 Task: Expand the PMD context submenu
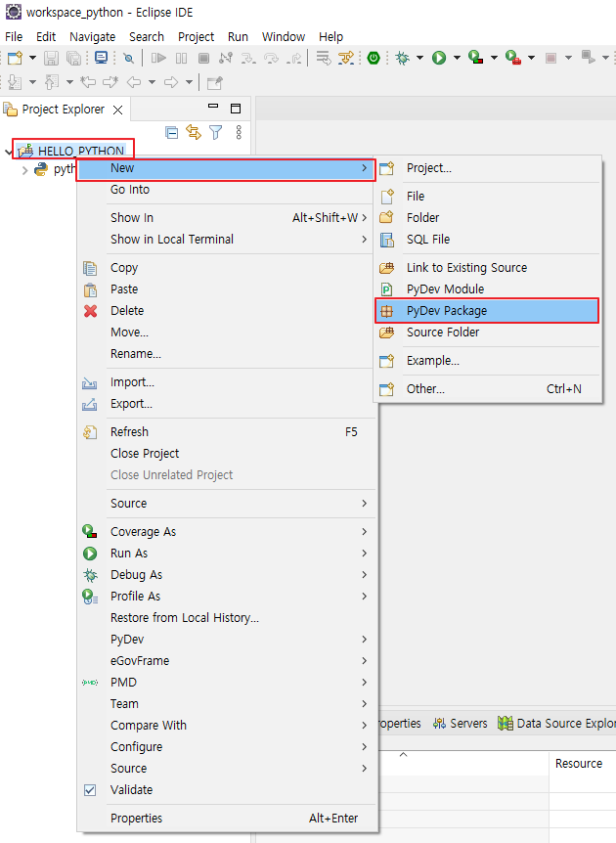[227, 683]
